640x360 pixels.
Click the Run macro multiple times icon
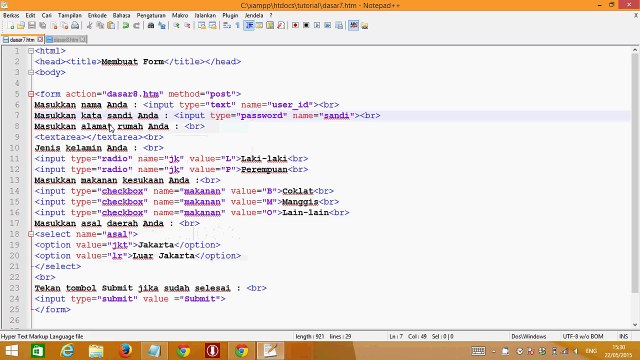[x=327, y=25]
